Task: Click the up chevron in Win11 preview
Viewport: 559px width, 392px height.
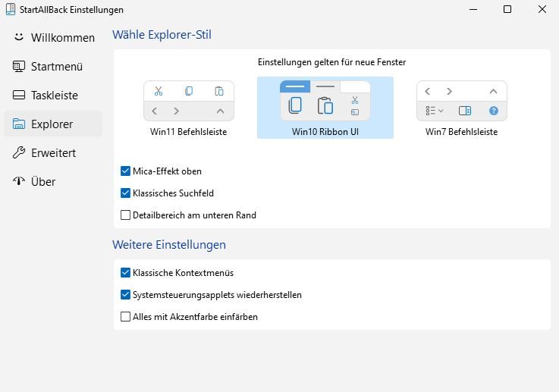Action: 220,111
